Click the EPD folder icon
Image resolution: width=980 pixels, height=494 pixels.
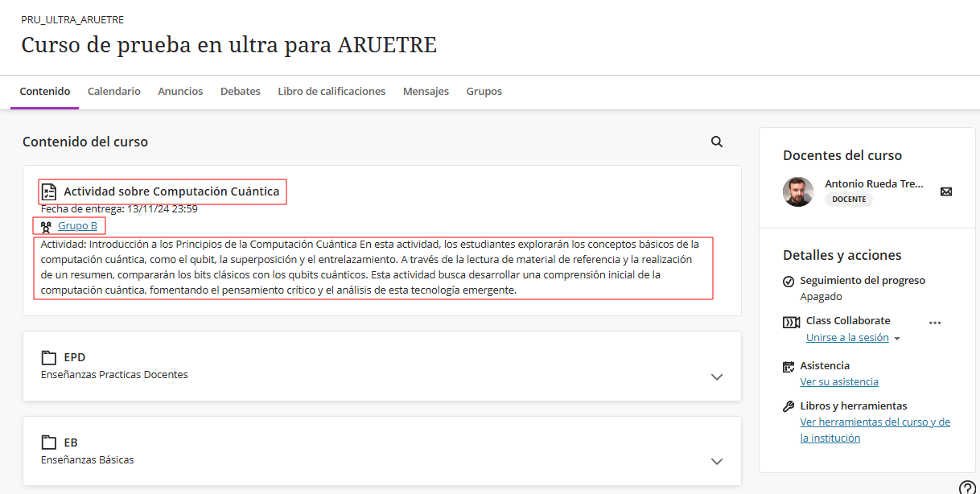[x=49, y=357]
